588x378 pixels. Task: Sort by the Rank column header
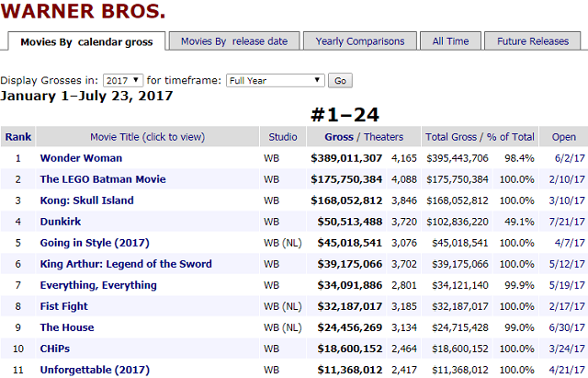tap(18, 137)
